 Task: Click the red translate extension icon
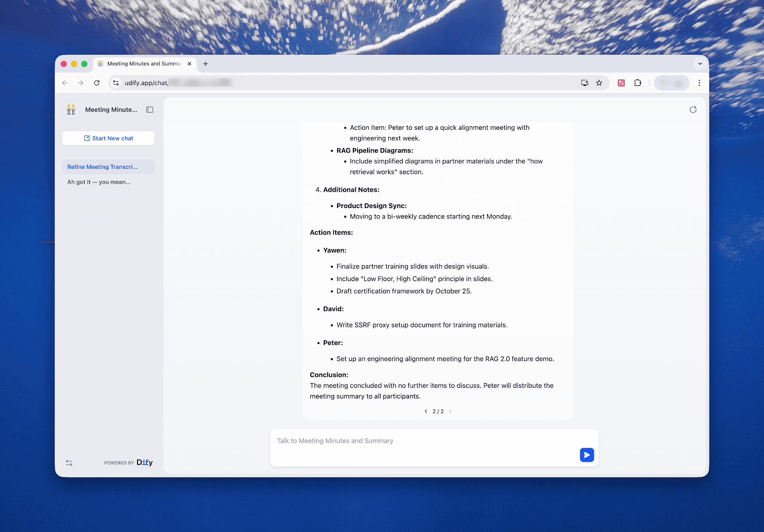click(x=621, y=83)
